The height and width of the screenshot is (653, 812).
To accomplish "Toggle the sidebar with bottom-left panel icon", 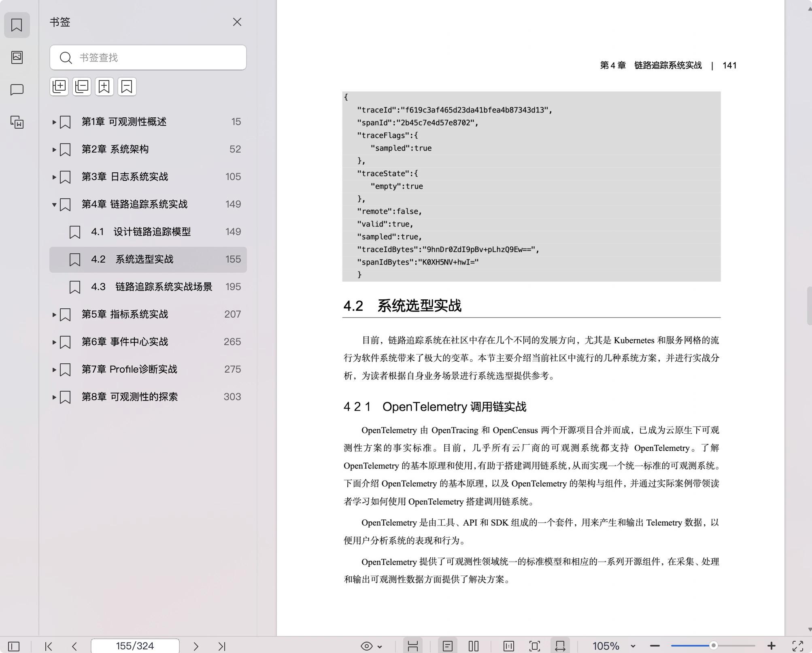I will tap(14, 646).
